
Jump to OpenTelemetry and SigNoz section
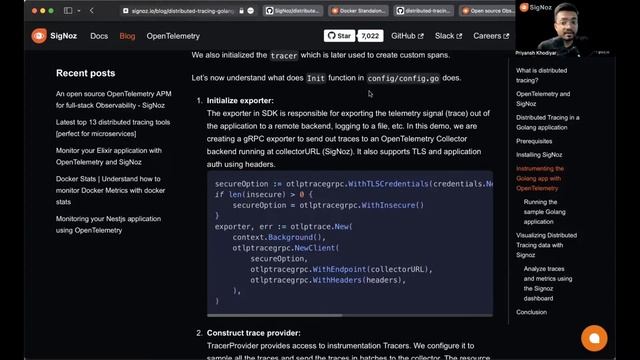(x=543, y=99)
